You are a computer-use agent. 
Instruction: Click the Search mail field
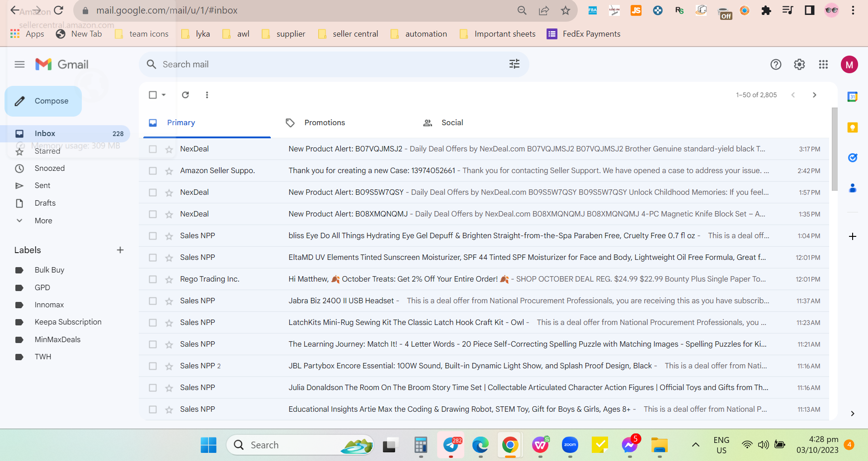[x=334, y=64]
